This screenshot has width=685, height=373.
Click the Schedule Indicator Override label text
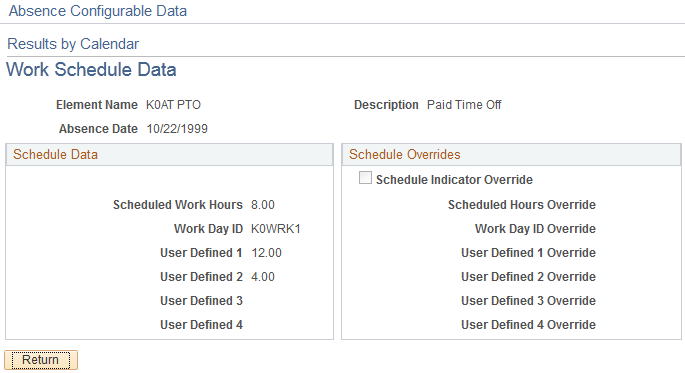454,180
